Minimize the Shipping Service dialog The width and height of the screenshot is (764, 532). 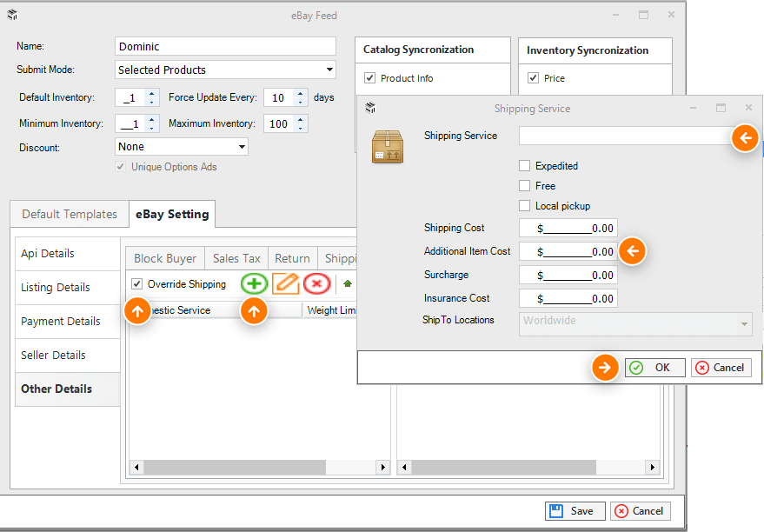click(x=693, y=108)
